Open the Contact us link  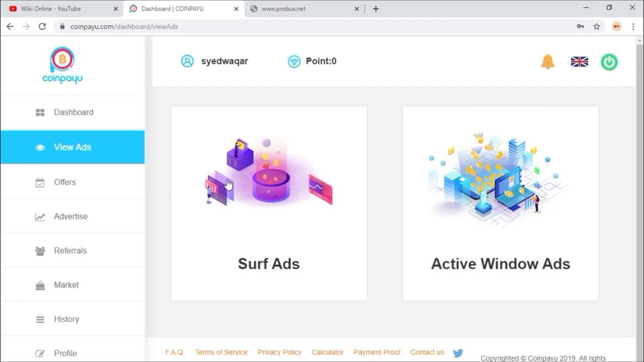tap(427, 352)
